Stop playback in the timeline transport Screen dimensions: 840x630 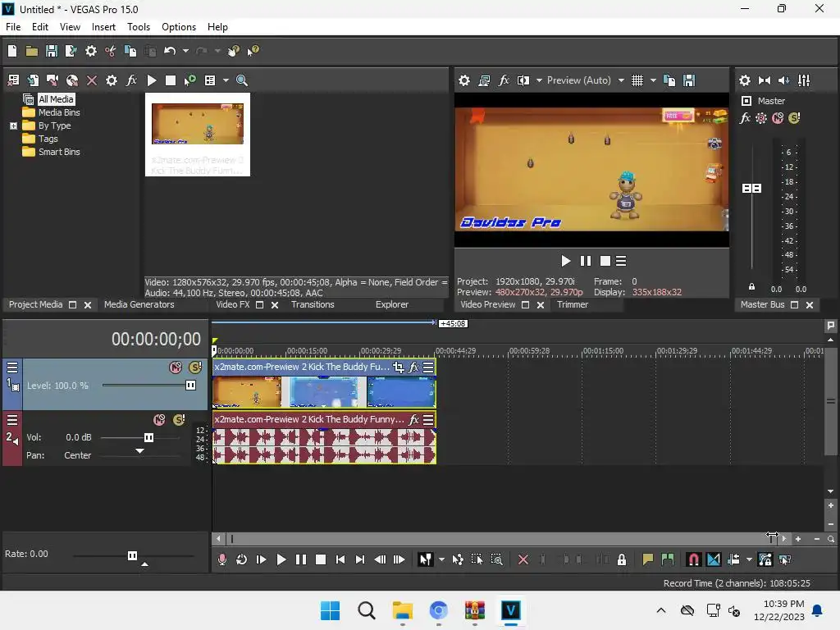pyautogui.click(x=321, y=559)
